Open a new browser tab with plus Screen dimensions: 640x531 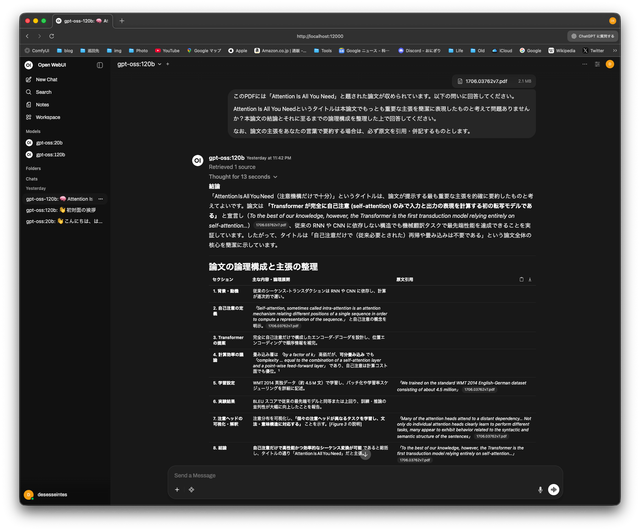(x=122, y=21)
